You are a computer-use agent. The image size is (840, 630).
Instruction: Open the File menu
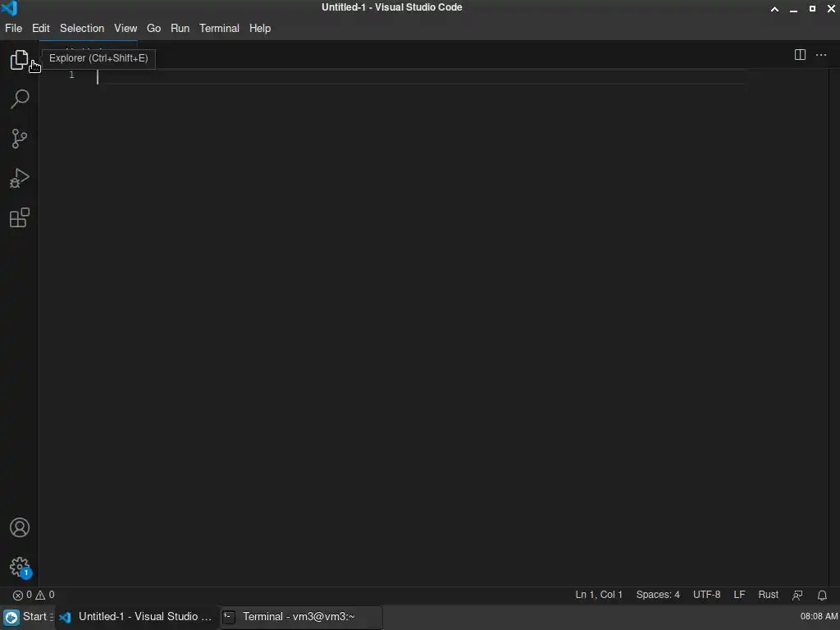[13, 29]
